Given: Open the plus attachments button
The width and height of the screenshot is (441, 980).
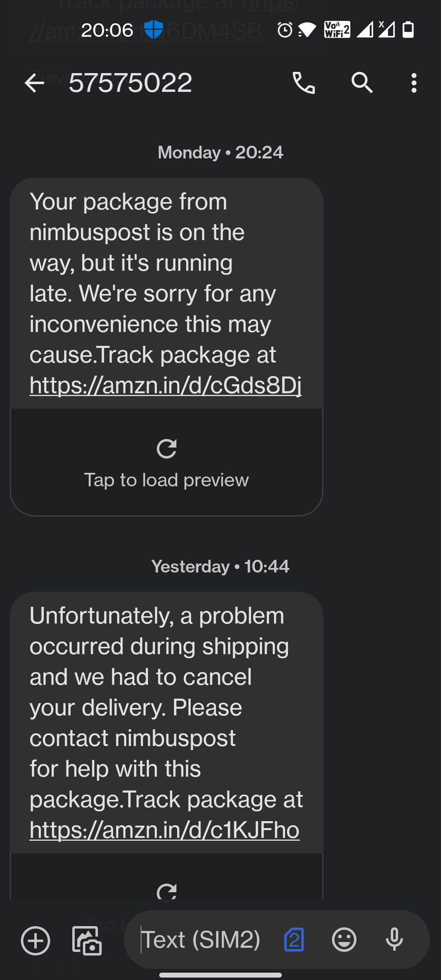Looking at the screenshot, I should click(36, 941).
